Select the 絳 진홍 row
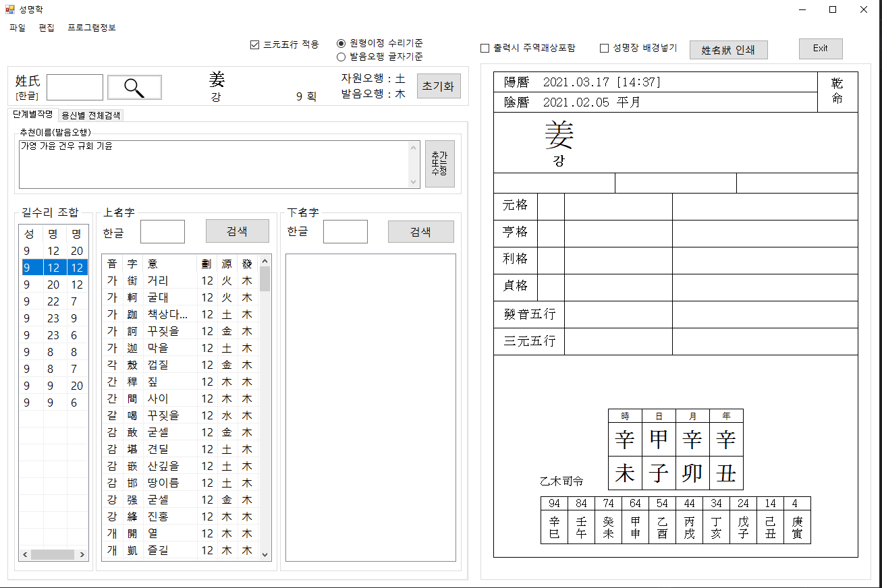 point(180,517)
